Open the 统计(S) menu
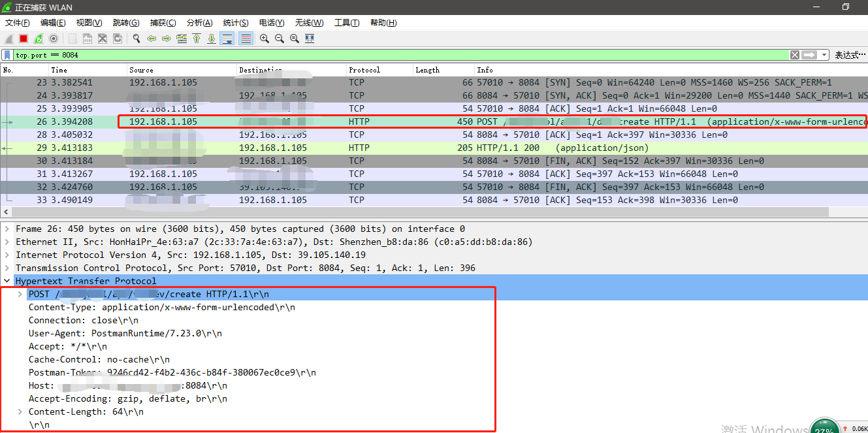Screen dimensions: 868x433 point(236,23)
